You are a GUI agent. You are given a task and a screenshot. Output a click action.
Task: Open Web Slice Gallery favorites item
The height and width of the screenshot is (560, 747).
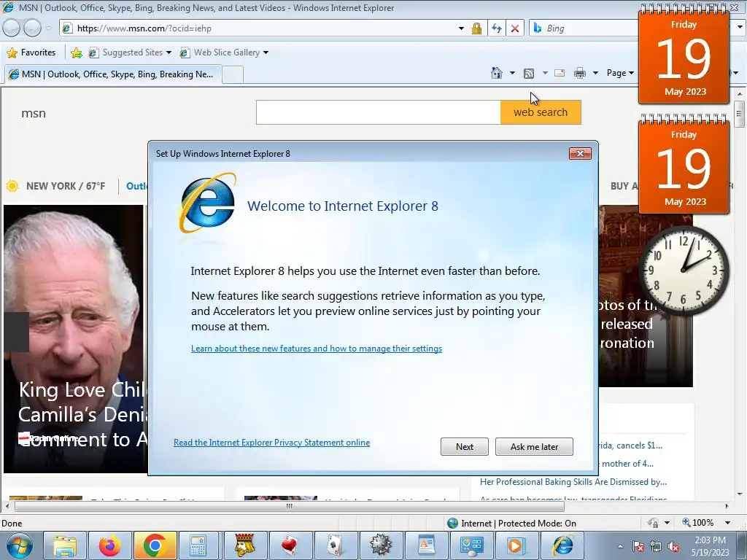[x=223, y=52]
